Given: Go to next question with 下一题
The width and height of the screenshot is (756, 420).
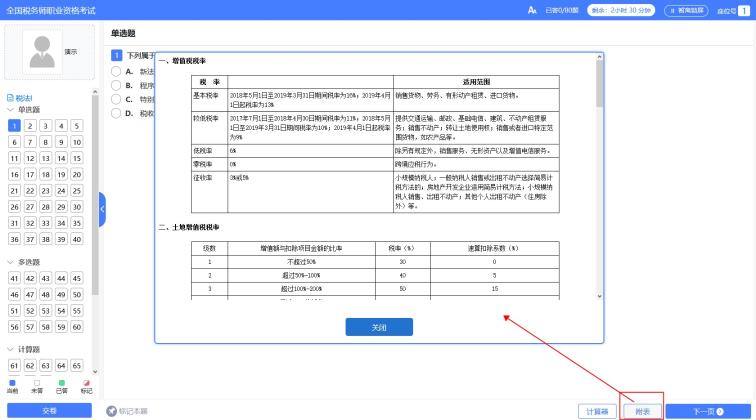Looking at the screenshot, I should (708, 411).
